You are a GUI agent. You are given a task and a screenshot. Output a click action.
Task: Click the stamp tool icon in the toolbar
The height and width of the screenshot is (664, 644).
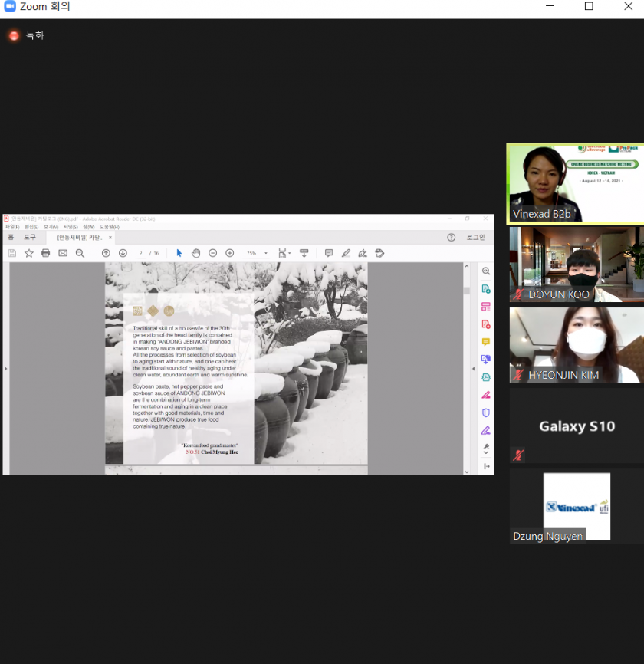pos(379,253)
